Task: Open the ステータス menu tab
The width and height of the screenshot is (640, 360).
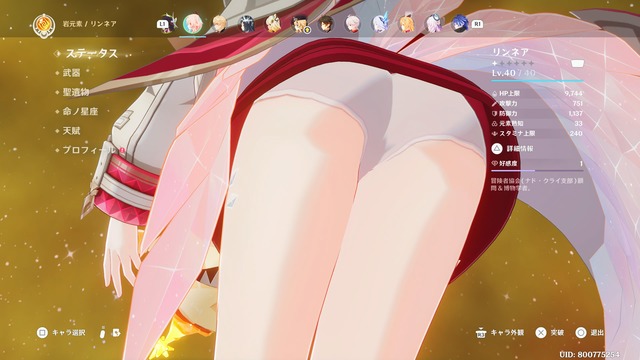Action: [91, 53]
